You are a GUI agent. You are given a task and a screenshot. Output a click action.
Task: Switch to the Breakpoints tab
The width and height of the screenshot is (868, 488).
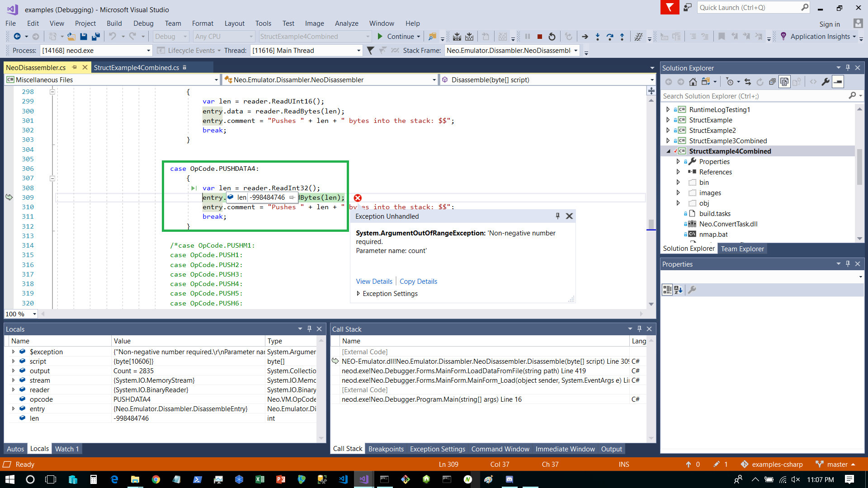click(386, 449)
